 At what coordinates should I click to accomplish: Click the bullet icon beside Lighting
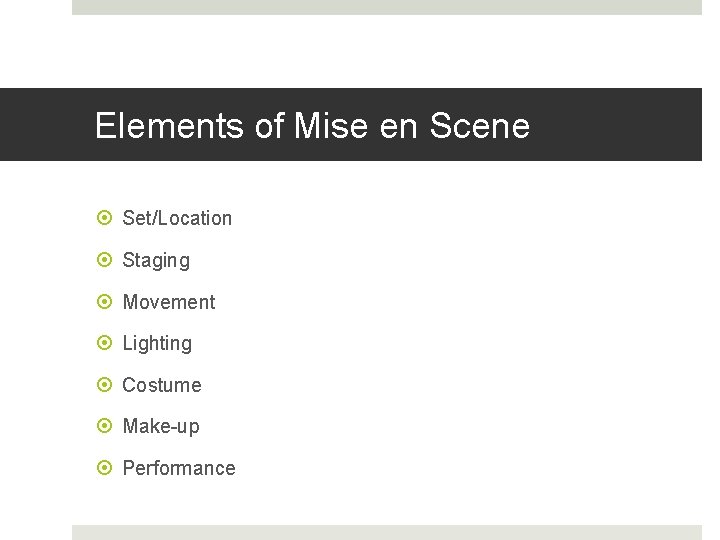104,343
